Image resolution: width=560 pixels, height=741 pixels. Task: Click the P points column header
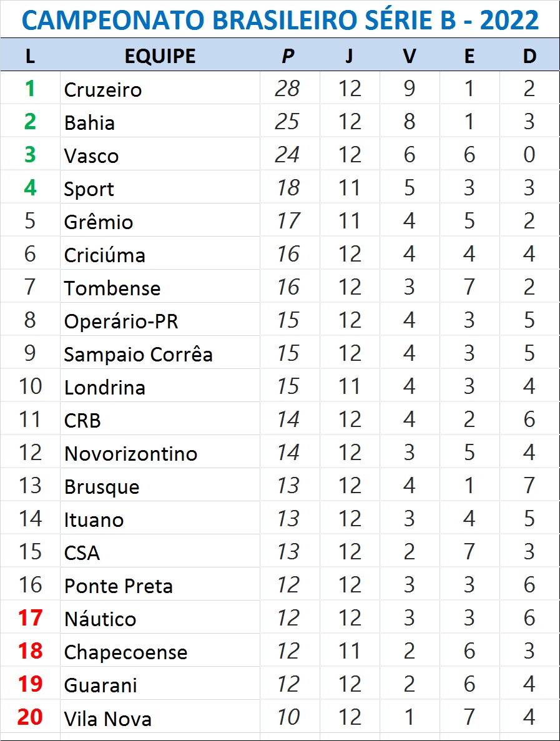point(287,56)
